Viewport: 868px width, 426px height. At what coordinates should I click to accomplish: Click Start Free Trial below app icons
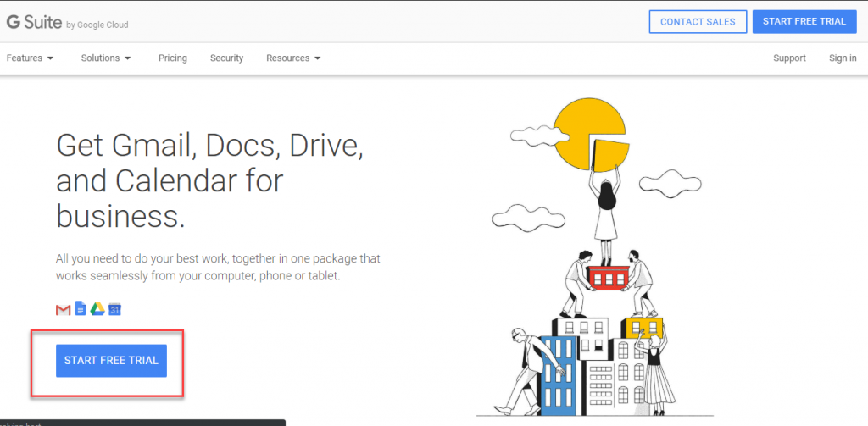pos(111,361)
